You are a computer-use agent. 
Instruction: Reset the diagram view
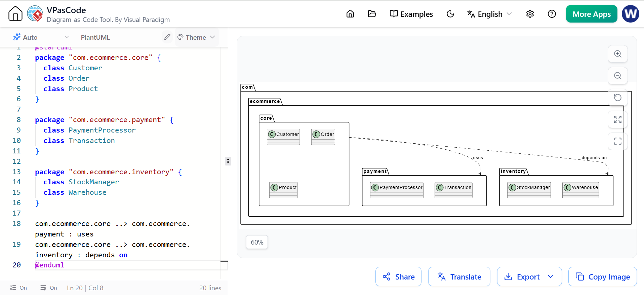pos(618,98)
